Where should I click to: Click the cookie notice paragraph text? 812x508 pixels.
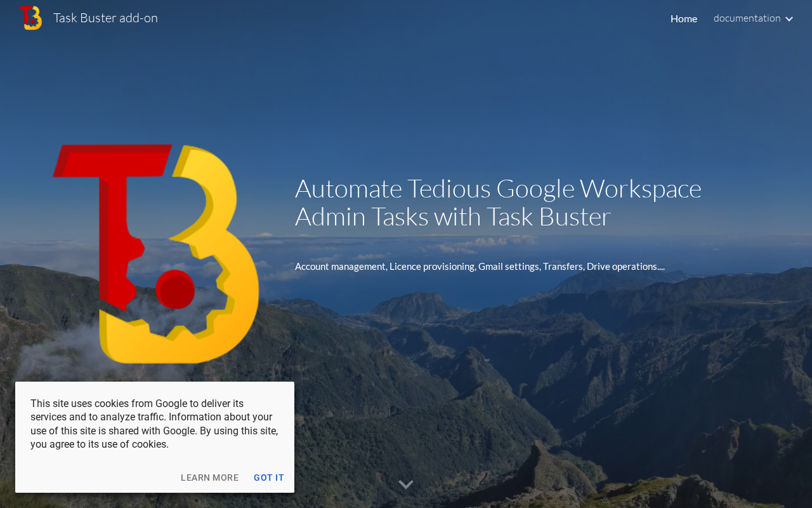tap(154, 424)
